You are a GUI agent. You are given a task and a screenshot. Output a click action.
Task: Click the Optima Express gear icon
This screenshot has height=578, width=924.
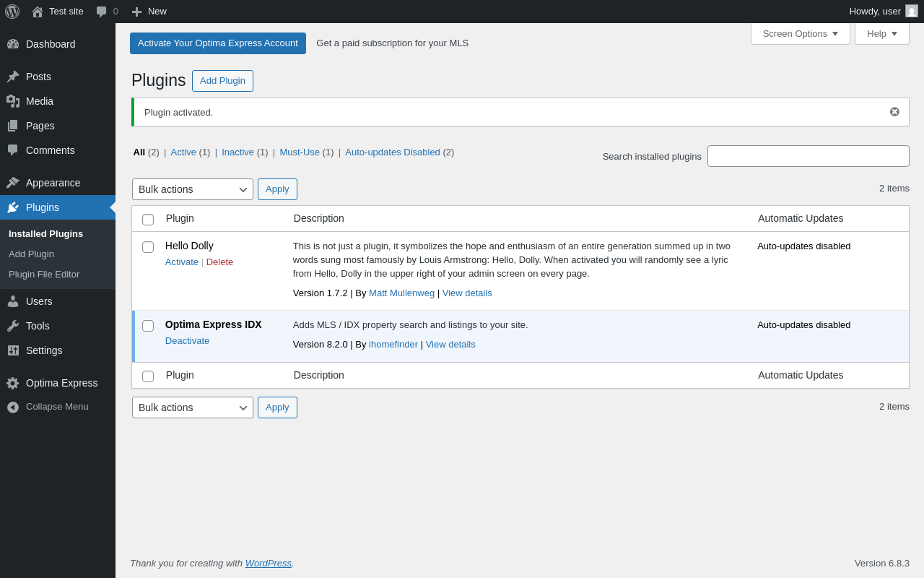[x=13, y=383]
